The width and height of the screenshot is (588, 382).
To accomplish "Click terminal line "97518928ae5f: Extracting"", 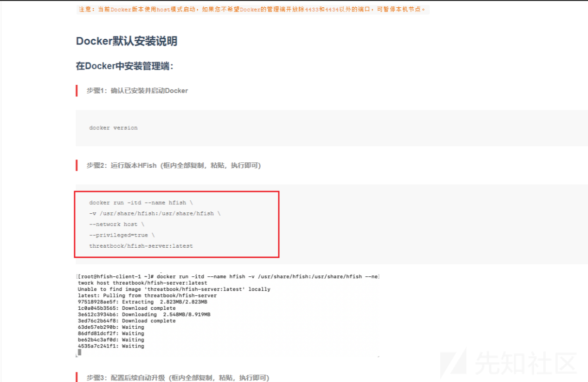I will click(x=143, y=302).
